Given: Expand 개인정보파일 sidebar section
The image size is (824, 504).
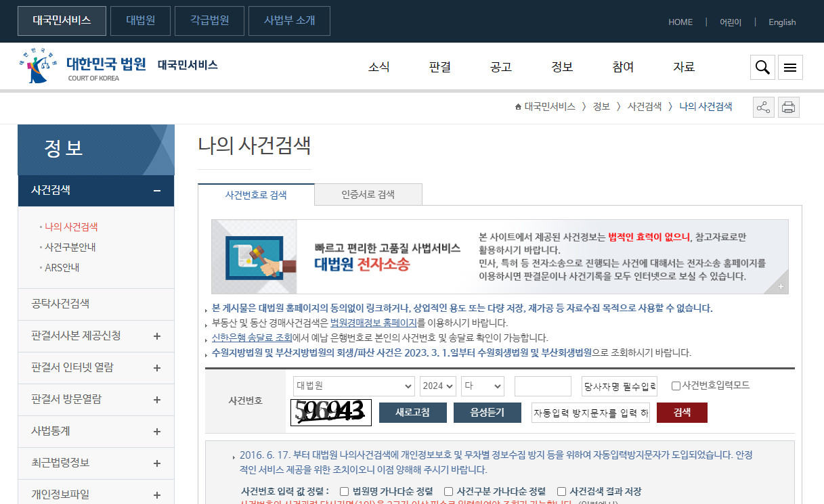Looking at the screenshot, I should (x=157, y=495).
